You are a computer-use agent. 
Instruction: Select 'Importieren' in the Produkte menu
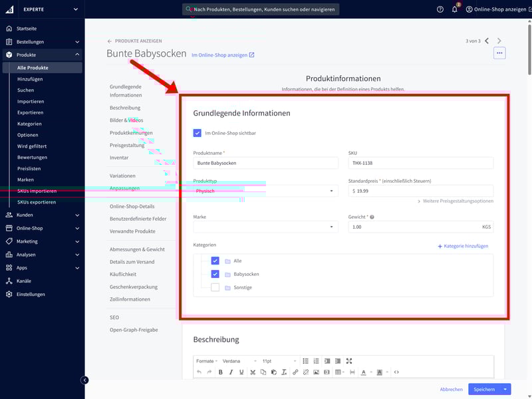click(31, 101)
